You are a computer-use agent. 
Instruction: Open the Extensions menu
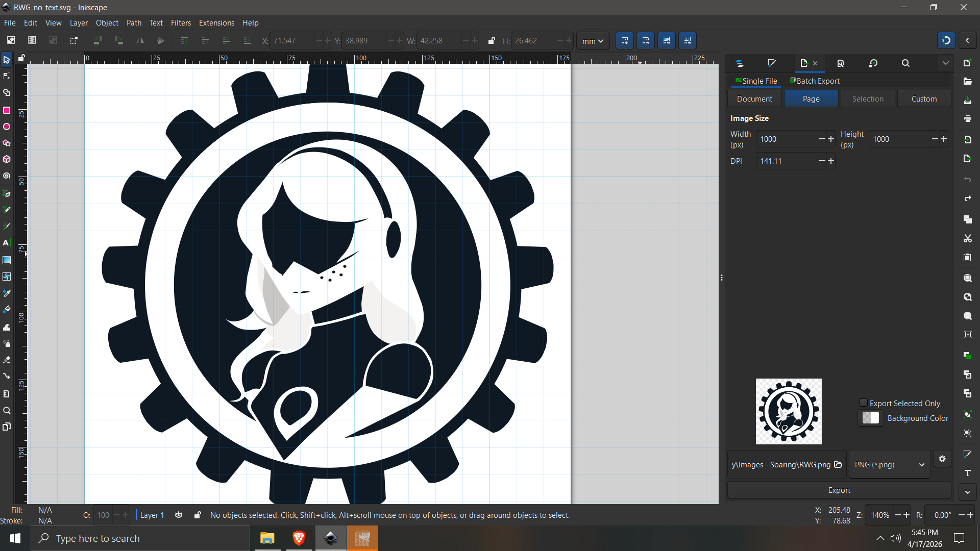click(216, 23)
